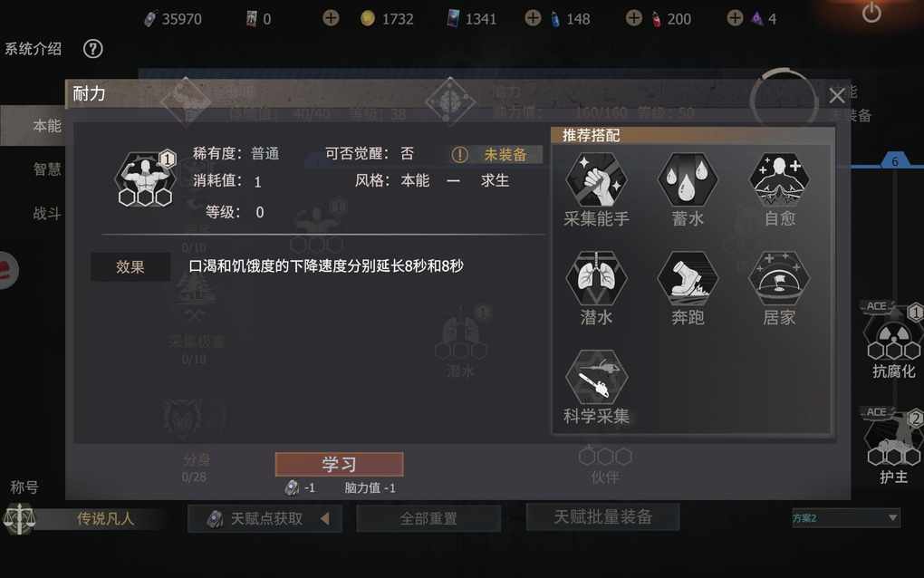Click the power icon at top right
This screenshot has width=924, height=578.
tap(871, 13)
